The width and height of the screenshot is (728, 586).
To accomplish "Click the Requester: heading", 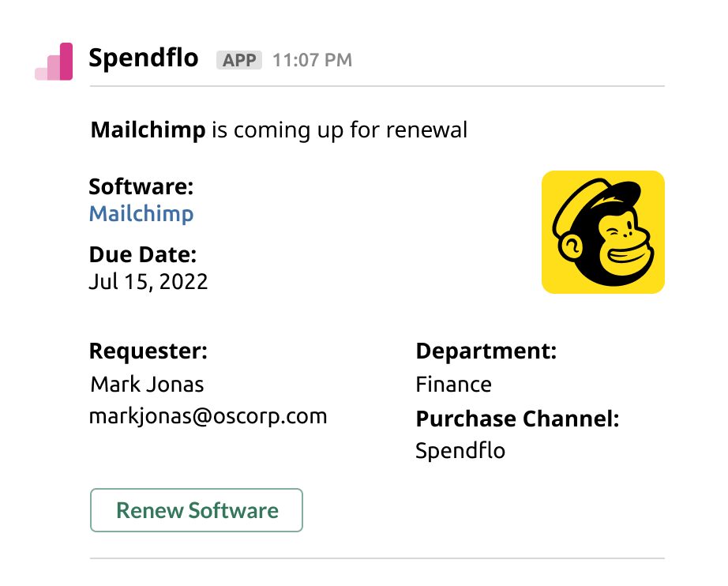I will 148,351.
